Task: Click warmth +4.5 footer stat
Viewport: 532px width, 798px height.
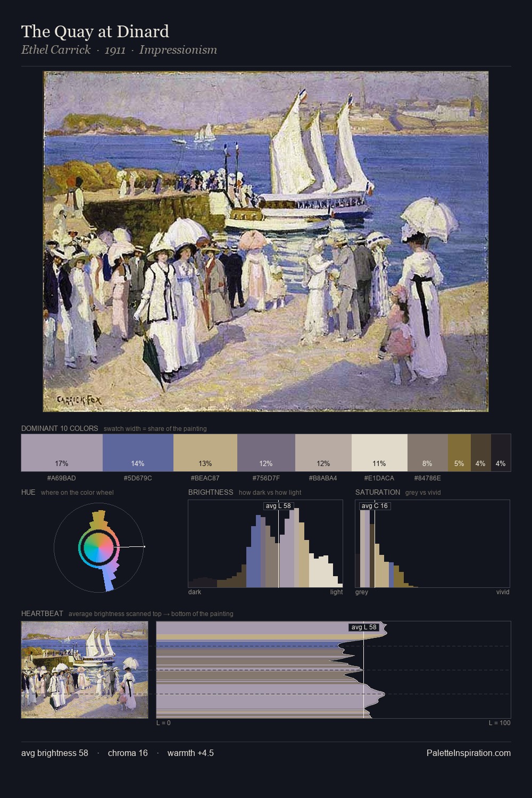Action: 190,753
